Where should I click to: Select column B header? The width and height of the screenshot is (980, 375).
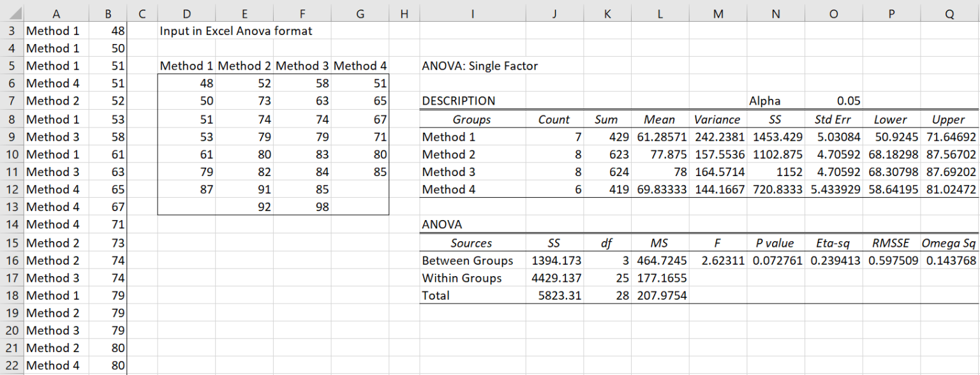tap(108, 12)
